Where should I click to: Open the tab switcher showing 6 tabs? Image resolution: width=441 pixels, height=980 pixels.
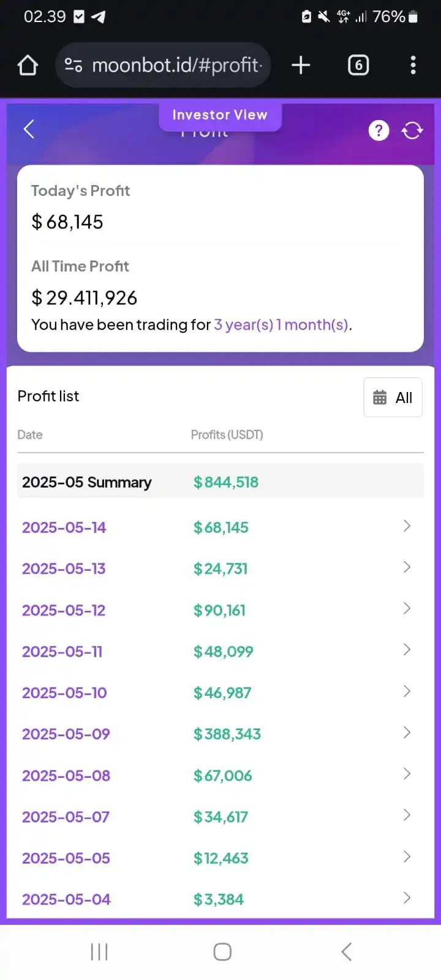tap(358, 65)
